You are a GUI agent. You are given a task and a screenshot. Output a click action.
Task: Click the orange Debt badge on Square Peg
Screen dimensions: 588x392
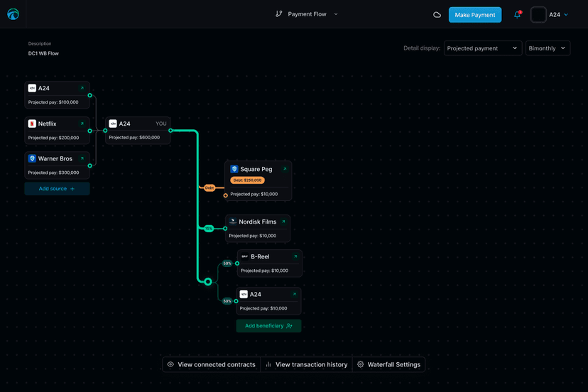(x=248, y=180)
